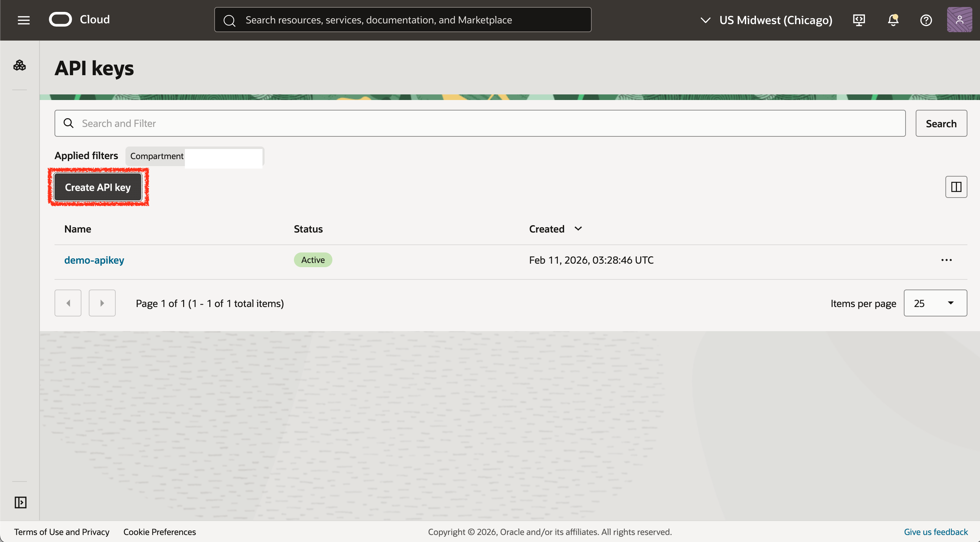Toggle the Created column sort order

(578, 229)
